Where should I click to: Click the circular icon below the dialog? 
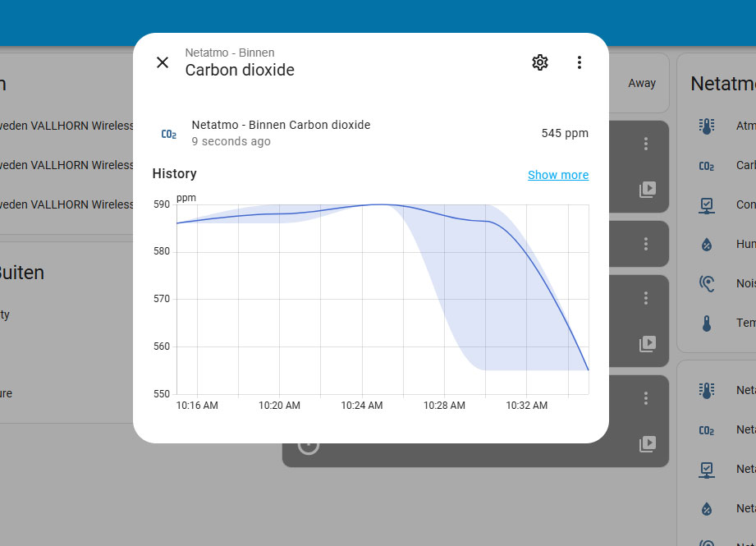point(309,446)
